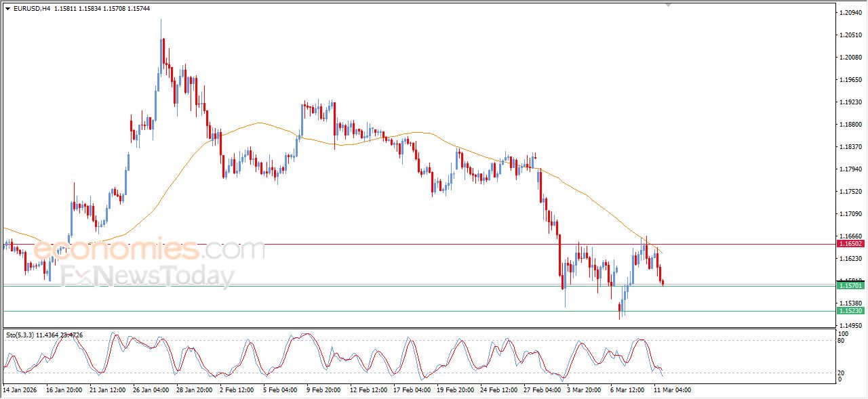
Task: Click the 11 Mar 04:00 time label
Action: click(672, 390)
